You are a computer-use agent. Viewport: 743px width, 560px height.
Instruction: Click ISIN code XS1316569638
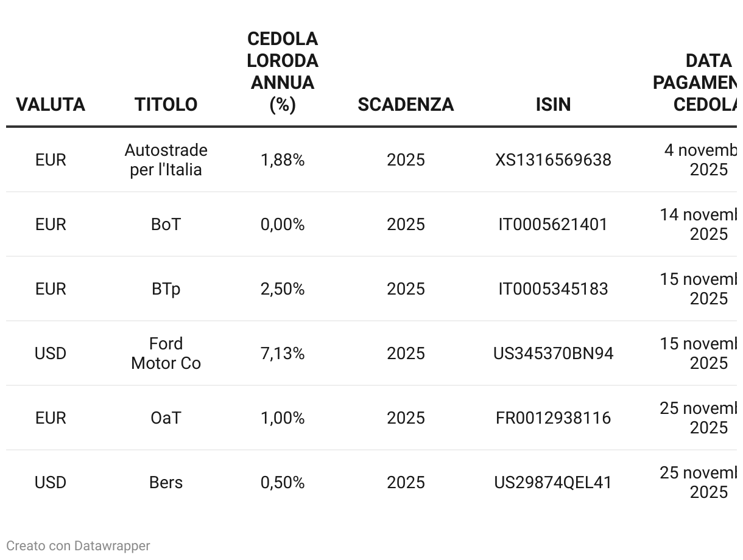coord(553,160)
